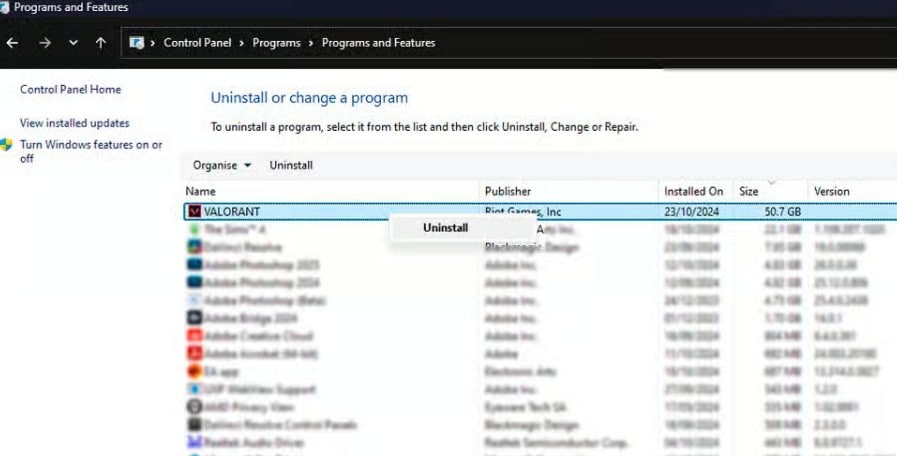Viewport: 897px width, 456px height.
Task: Click the 50.7 GB size cell
Action: (783, 212)
